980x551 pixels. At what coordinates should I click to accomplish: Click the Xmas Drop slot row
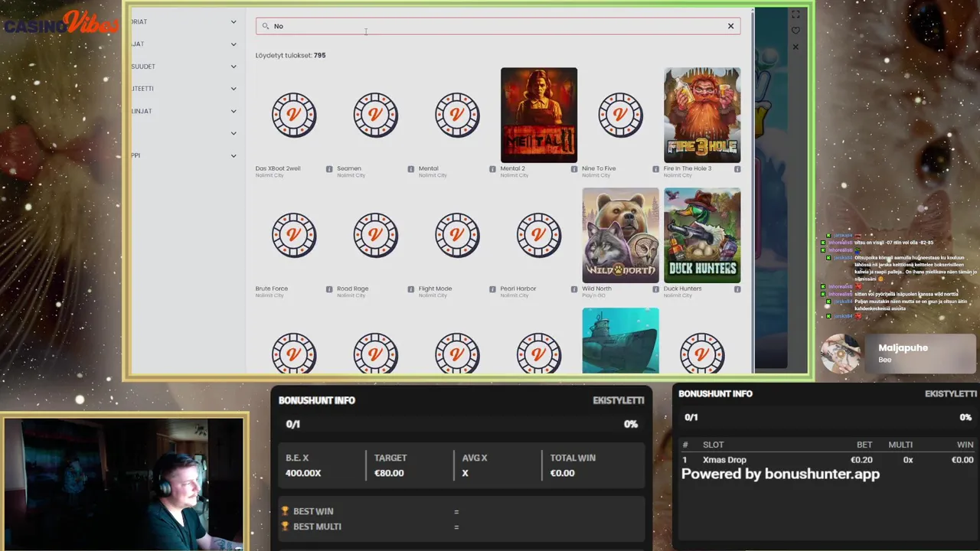coord(828,460)
